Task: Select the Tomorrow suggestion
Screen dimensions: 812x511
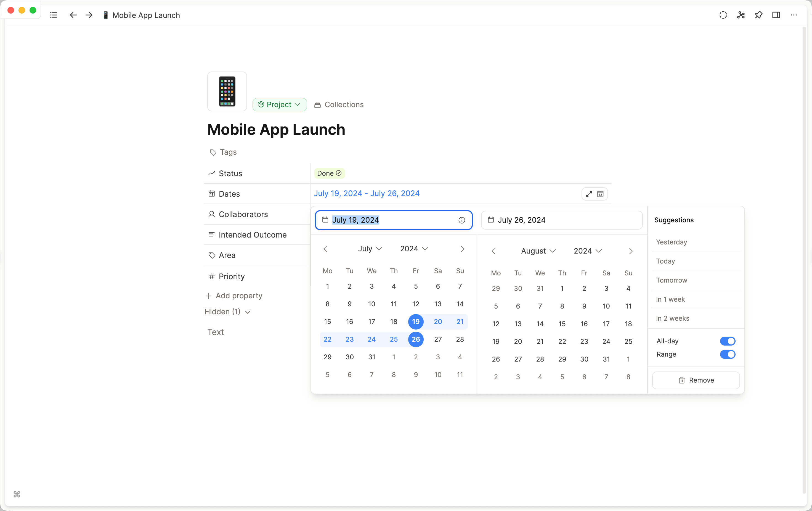Action: [x=672, y=280]
